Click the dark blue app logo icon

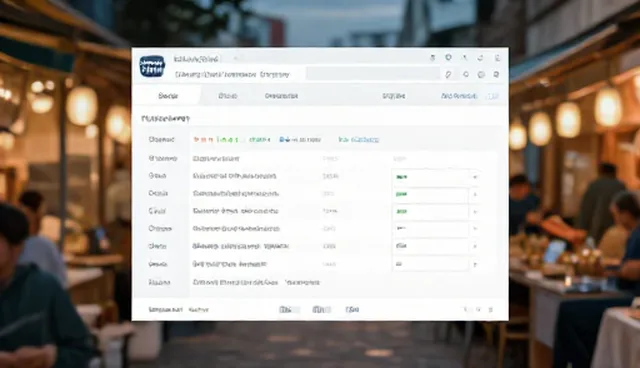pyautogui.click(x=152, y=67)
